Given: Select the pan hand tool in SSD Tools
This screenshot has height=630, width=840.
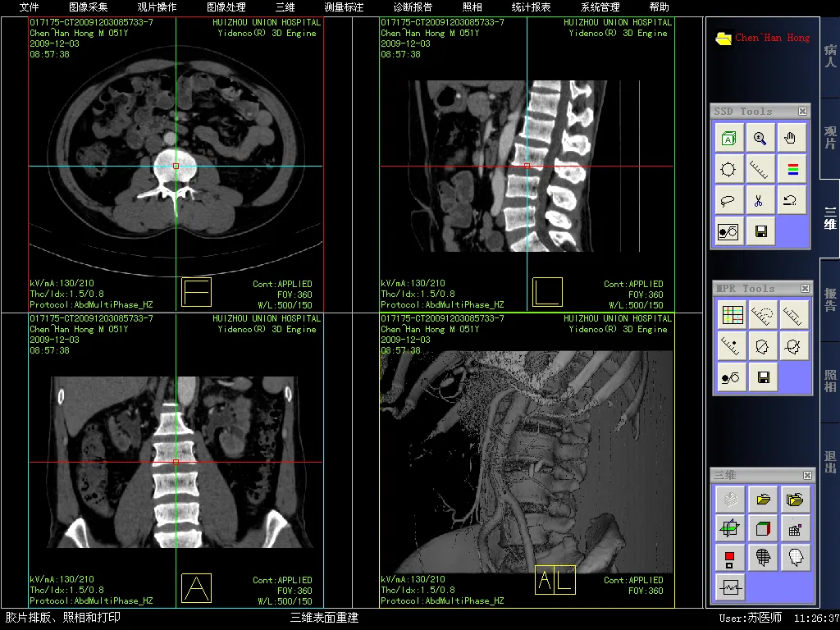Looking at the screenshot, I should 791,139.
